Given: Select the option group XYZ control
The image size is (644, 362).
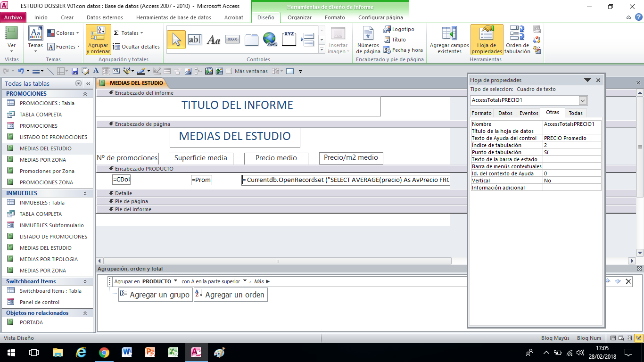Looking at the screenshot, I should 289,39.
